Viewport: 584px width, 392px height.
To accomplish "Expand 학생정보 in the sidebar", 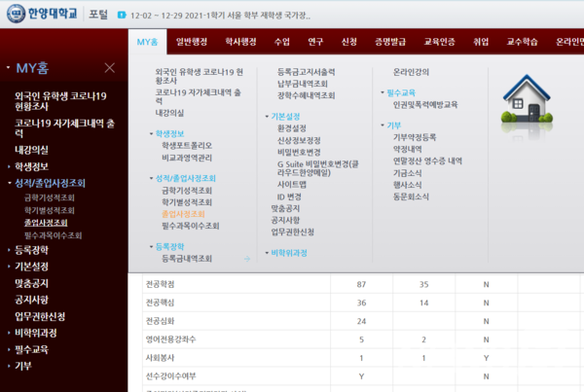I will 31,166.
